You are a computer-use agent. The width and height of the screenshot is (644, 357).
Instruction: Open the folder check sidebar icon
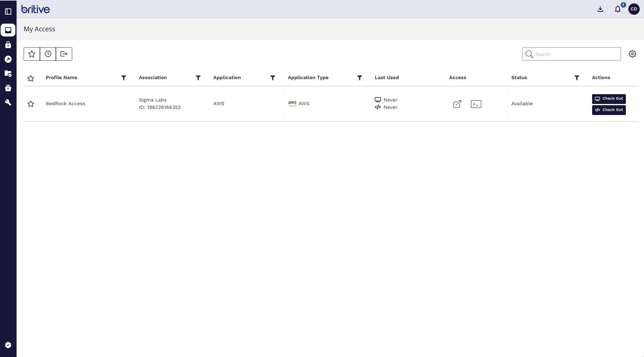point(8,74)
